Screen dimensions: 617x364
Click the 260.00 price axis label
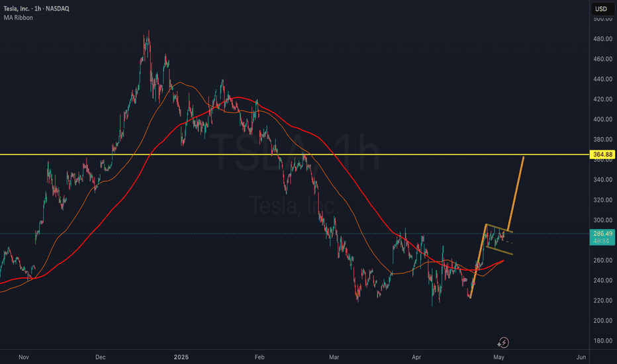[602, 260]
